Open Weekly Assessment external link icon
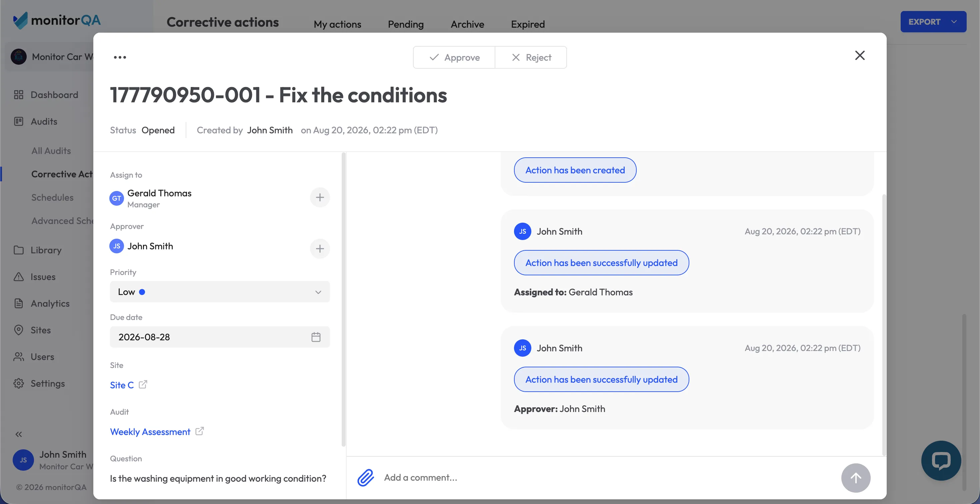The image size is (980, 504). (200, 431)
